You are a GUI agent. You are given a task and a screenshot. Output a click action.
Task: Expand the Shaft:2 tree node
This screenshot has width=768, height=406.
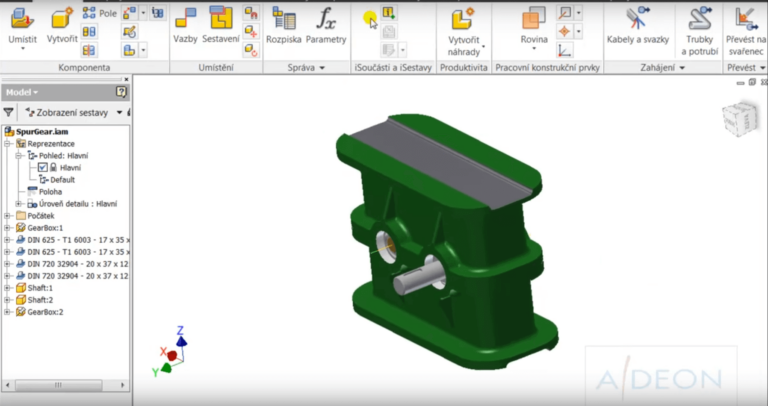7,300
